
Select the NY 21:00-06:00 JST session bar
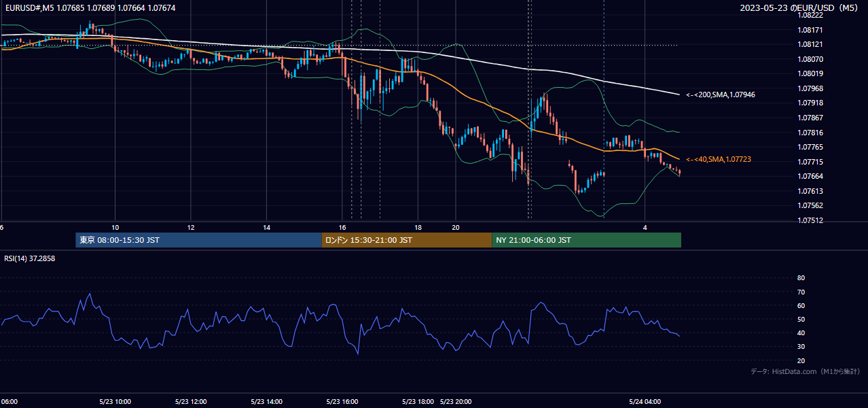pyautogui.click(x=586, y=240)
